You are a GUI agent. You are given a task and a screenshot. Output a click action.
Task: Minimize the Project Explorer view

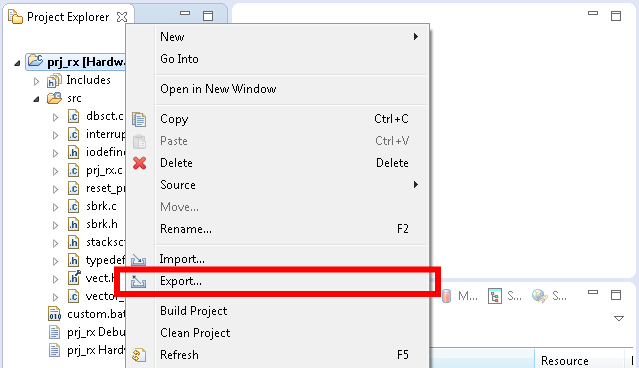[x=185, y=13]
